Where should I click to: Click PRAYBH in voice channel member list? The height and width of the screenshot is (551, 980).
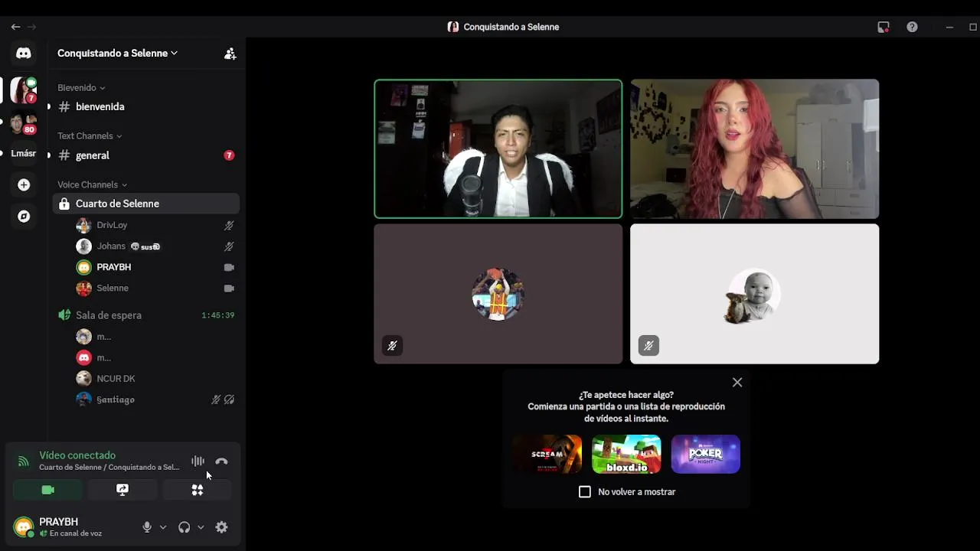click(x=155, y=267)
